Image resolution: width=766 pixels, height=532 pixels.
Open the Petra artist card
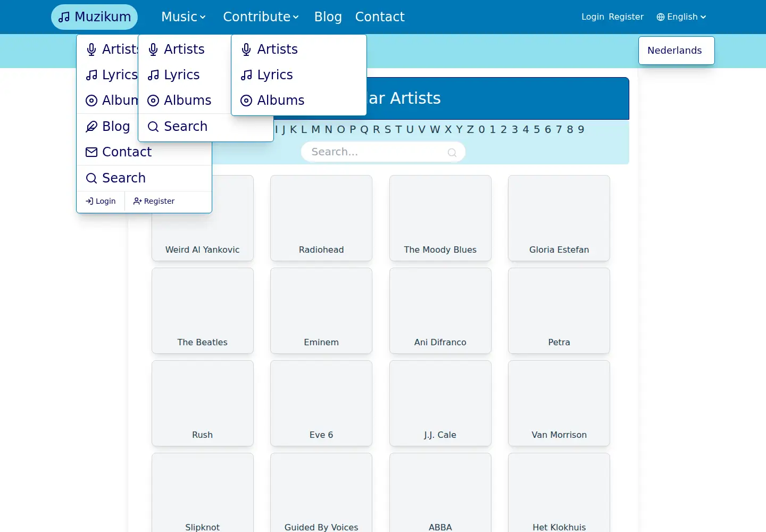[559, 311]
